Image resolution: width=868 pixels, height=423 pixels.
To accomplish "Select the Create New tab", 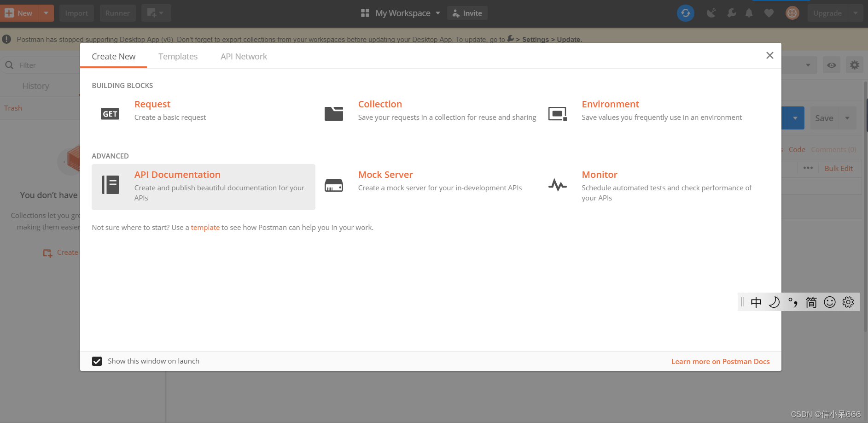I will pos(113,56).
